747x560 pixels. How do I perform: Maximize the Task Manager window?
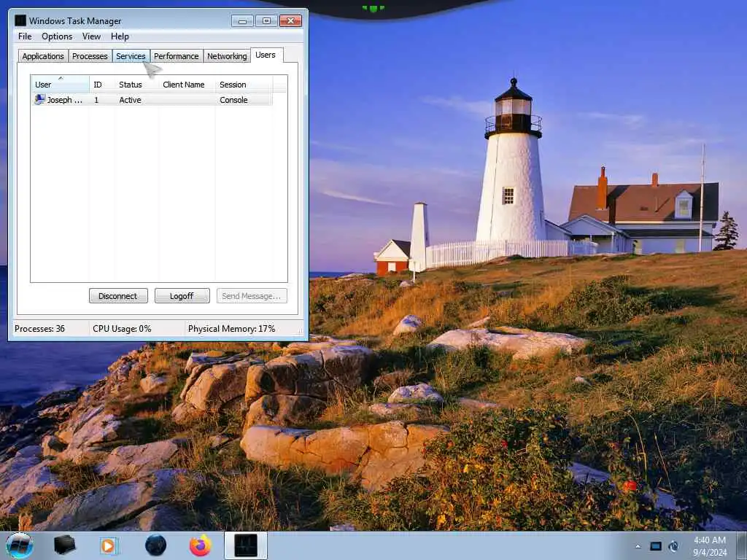point(266,21)
